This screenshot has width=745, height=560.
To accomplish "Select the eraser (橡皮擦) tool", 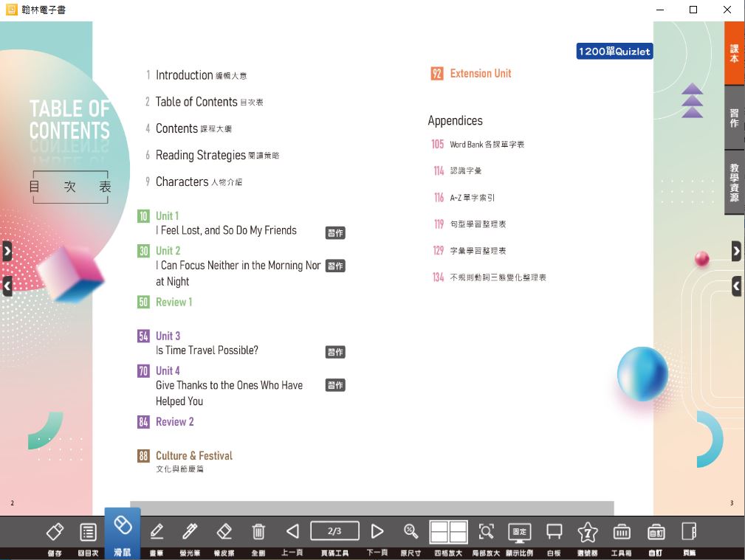I will click(224, 532).
